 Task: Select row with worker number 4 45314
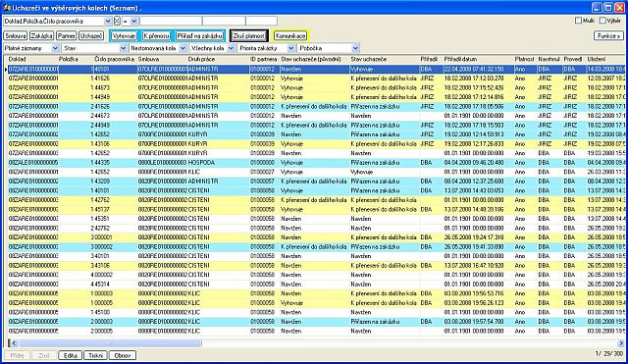(316, 285)
